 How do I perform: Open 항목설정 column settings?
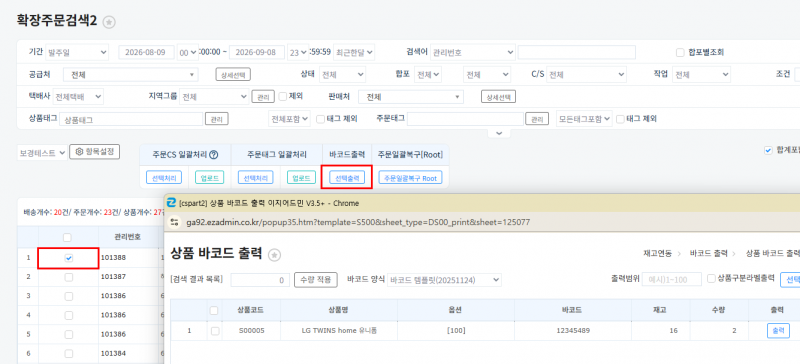pyautogui.click(x=95, y=152)
